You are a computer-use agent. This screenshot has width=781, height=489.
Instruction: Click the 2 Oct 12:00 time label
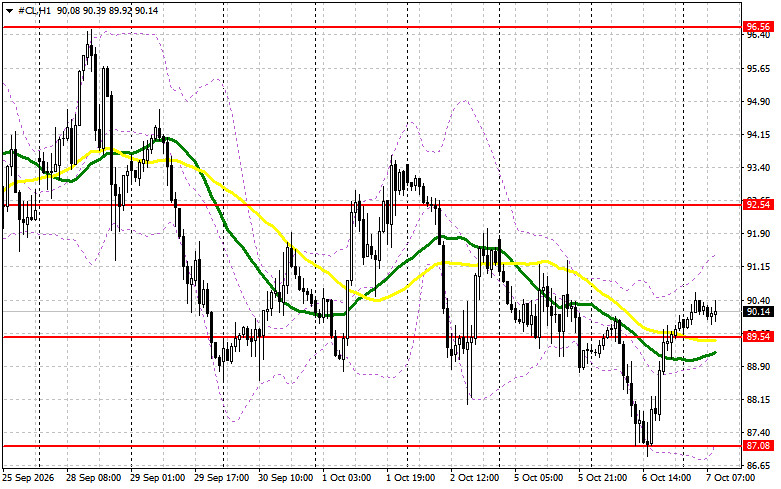pos(475,478)
